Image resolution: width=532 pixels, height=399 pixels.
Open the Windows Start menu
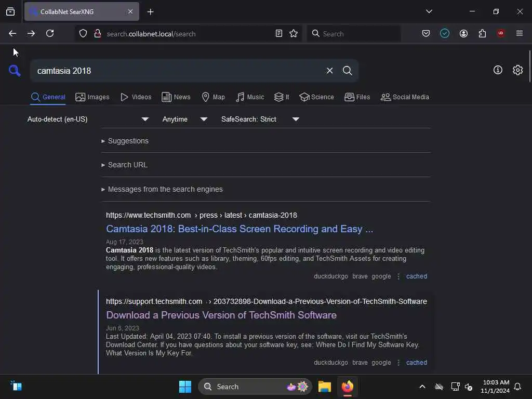185,387
